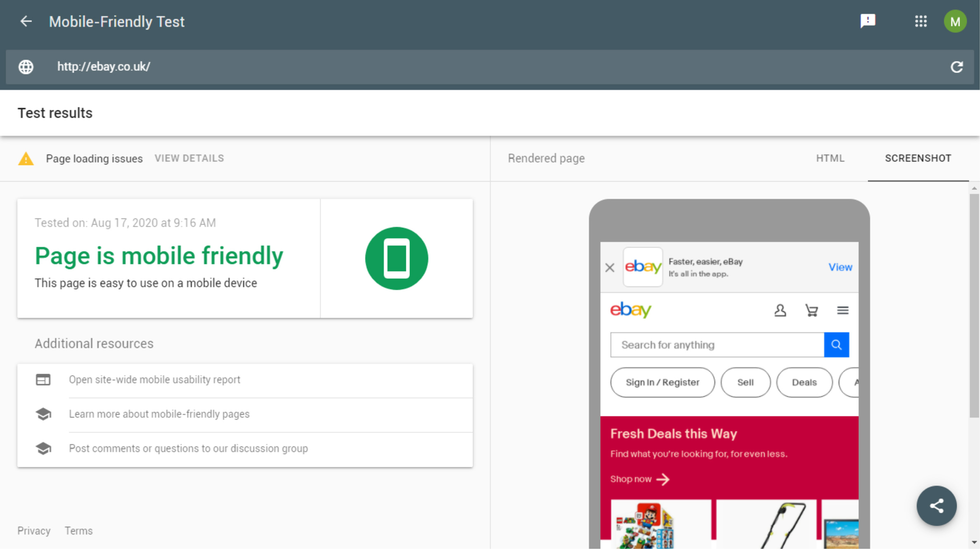Viewport: 980px width, 550px height.
Task: Click the globe icon beside URL
Action: [x=26, y=67]
